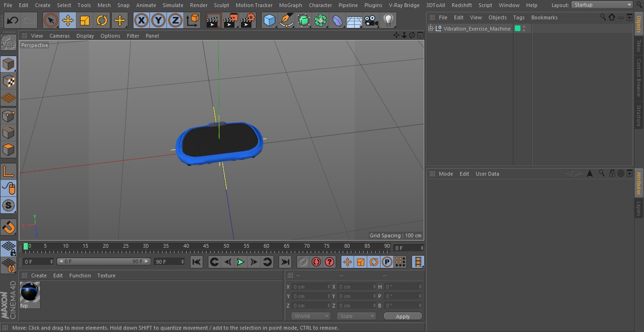Select the fvp material thumbnail

[30, 292]
